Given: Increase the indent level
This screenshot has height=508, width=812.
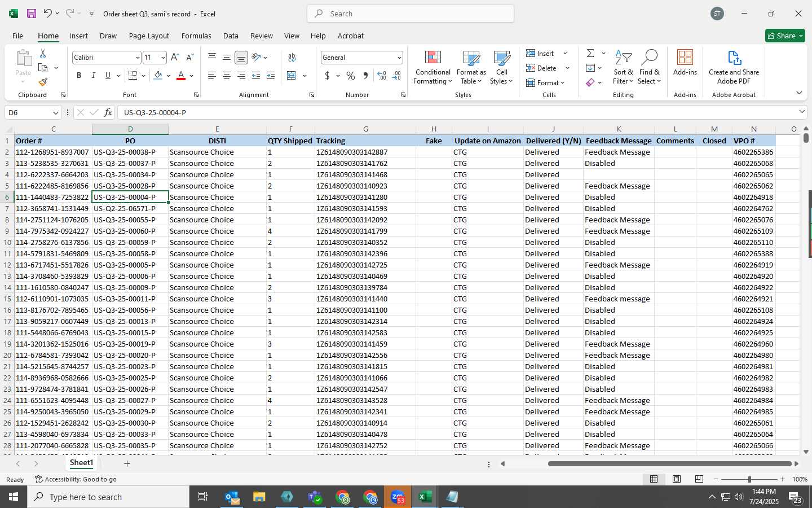Looking at the screenshot, I should click(271, 76).
